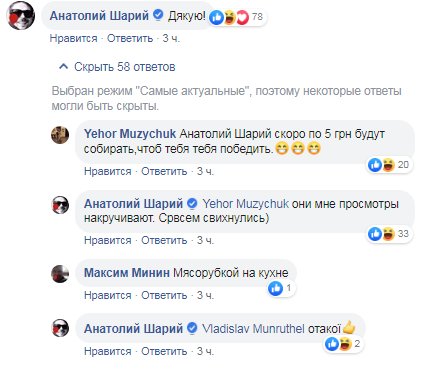Viewport: 442px width, 369px height.
Task: Click the 78 reactions on the Дякую! comment
Action: [x=237, y=17]
